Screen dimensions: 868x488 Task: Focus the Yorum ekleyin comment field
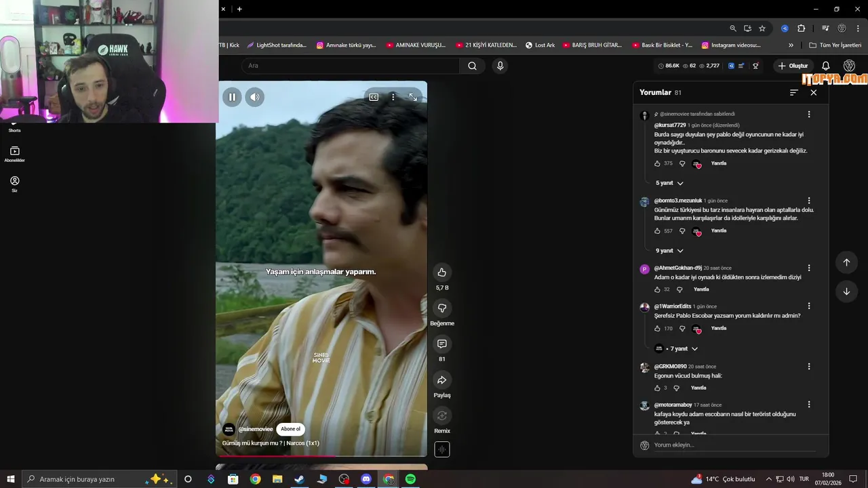click(734, 445)
